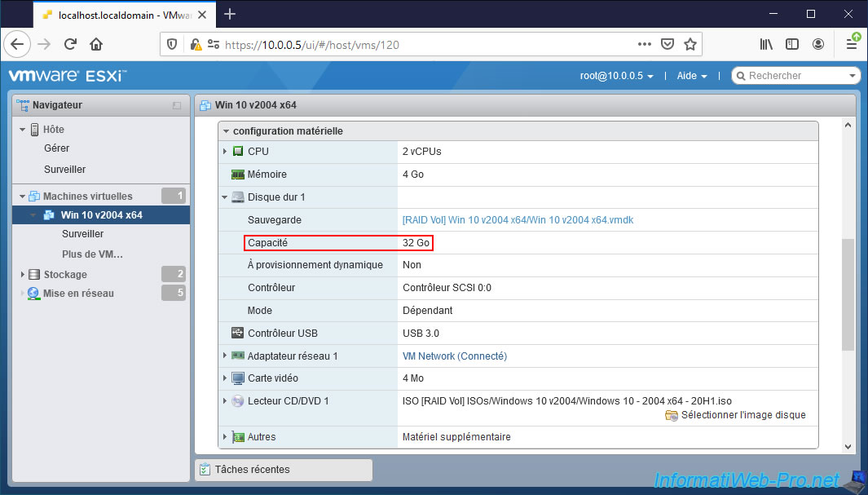
Task: Open the Firefox hamburger menu
Action: click(x=852, y=44)
